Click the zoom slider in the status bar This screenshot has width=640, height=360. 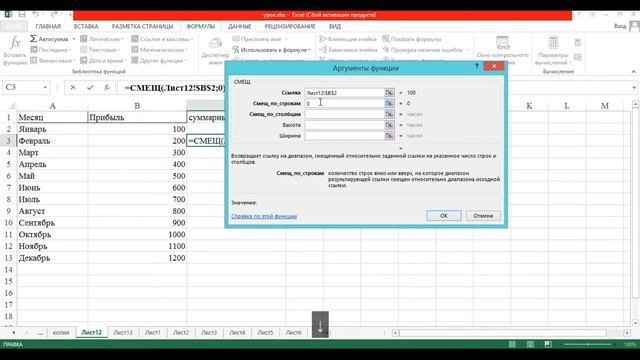point(588,344)
